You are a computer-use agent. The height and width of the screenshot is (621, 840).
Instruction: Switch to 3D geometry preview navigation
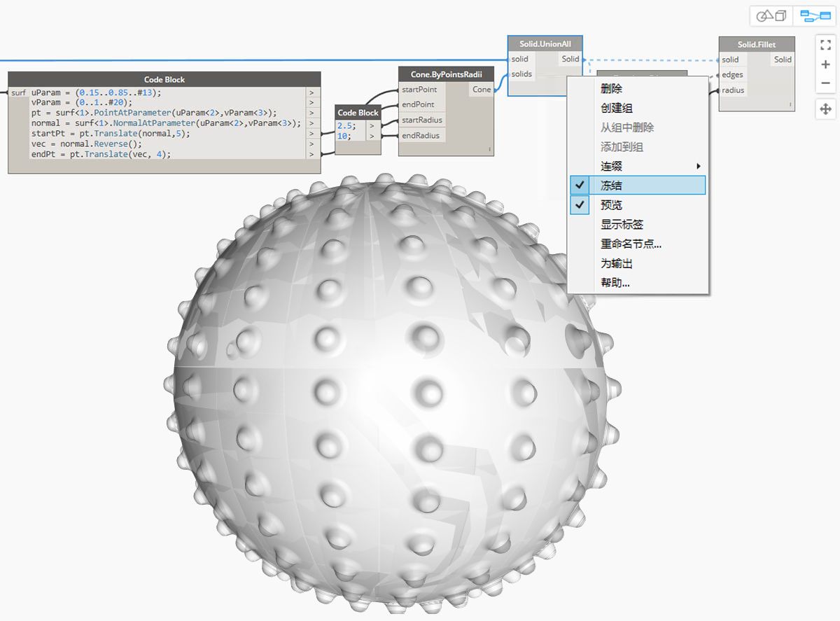(771, 15)
